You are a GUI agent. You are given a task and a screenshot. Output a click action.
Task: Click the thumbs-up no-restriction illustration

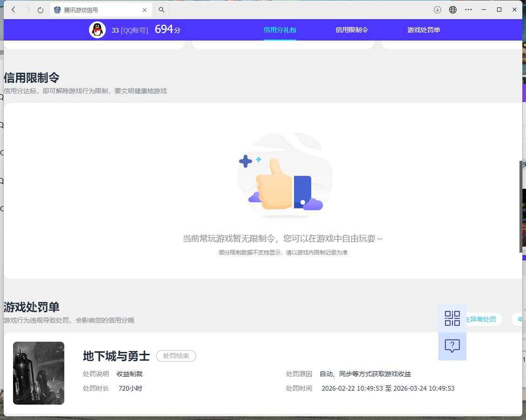pos(285,175)
